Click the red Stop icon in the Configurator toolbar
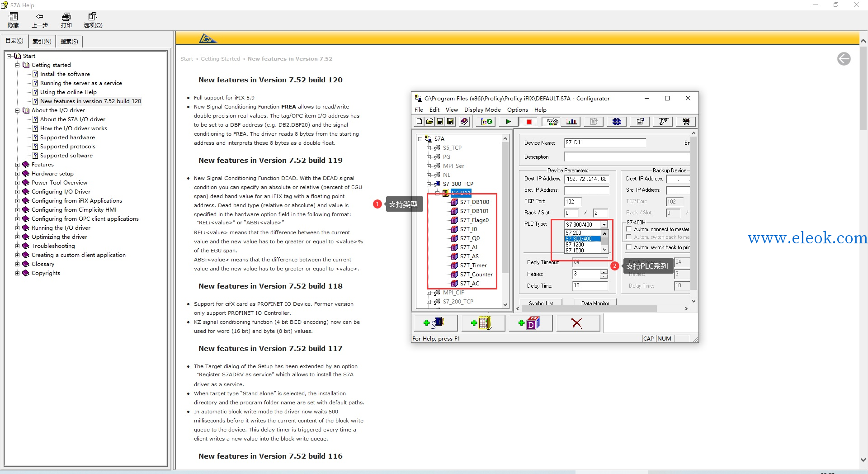This screenshot has width=868, height=474. (528, 121)
